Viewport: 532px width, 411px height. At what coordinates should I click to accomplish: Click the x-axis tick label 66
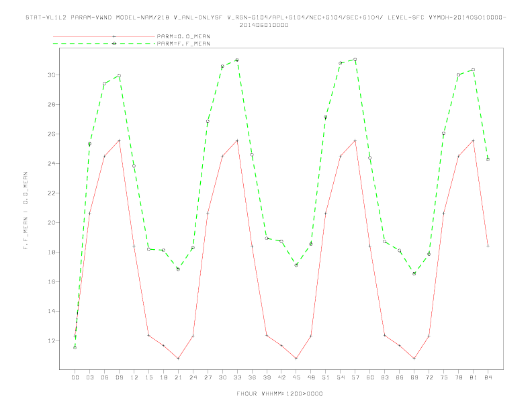click(400, 377)
